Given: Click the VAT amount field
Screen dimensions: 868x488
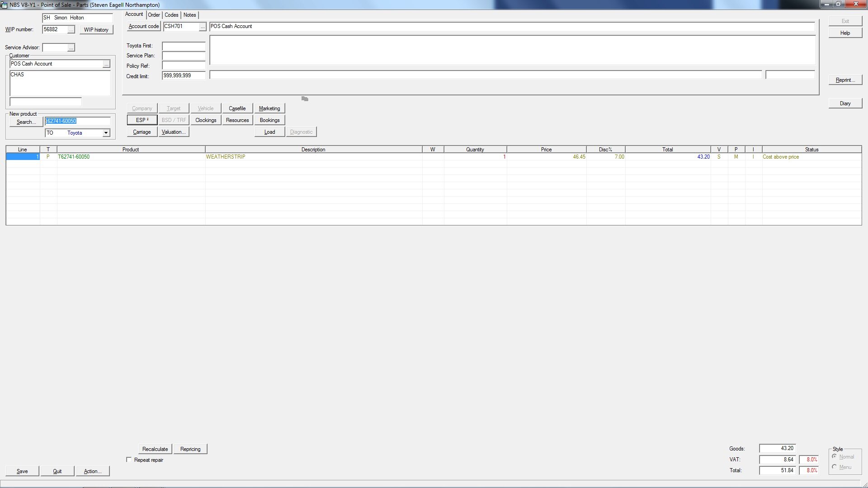Looking at the screenshot, I should (x=777, y=460).
